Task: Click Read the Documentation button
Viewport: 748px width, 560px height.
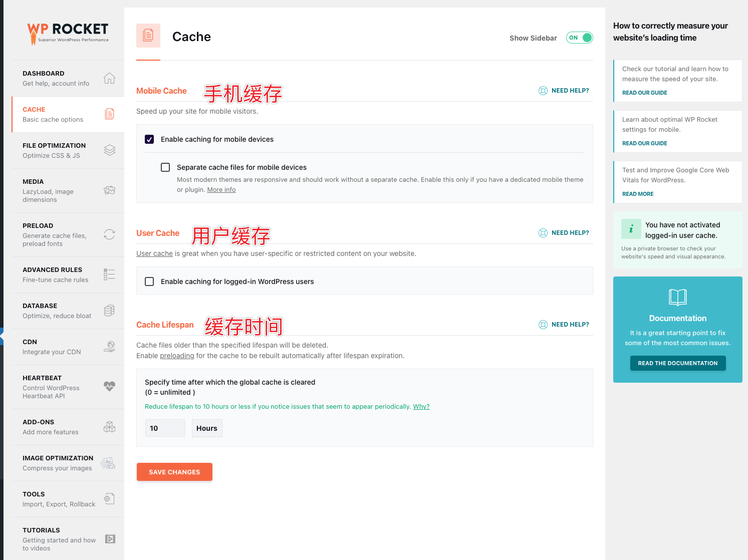Action: tap(678, 363)
